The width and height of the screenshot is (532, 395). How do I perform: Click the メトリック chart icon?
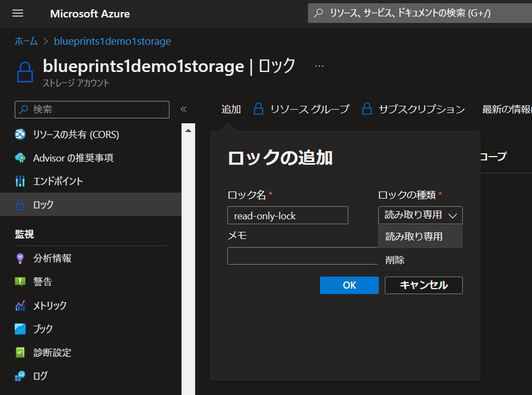coord(20,306)
